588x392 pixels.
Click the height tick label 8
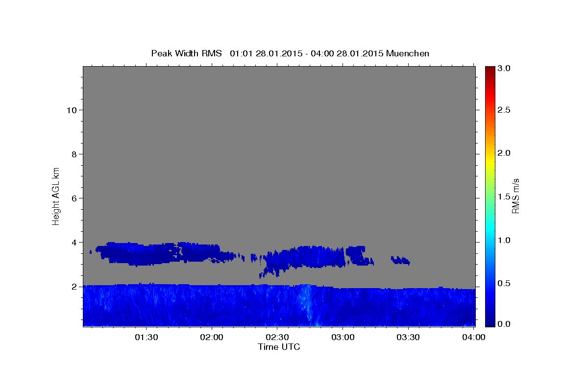[73, 154]
